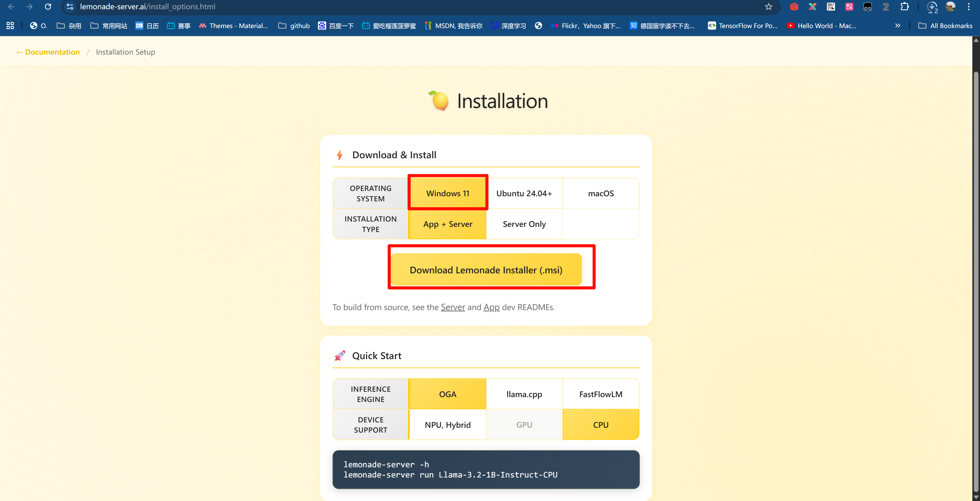Select macOS operating system
980x501 pixels.
coord(601,193)
